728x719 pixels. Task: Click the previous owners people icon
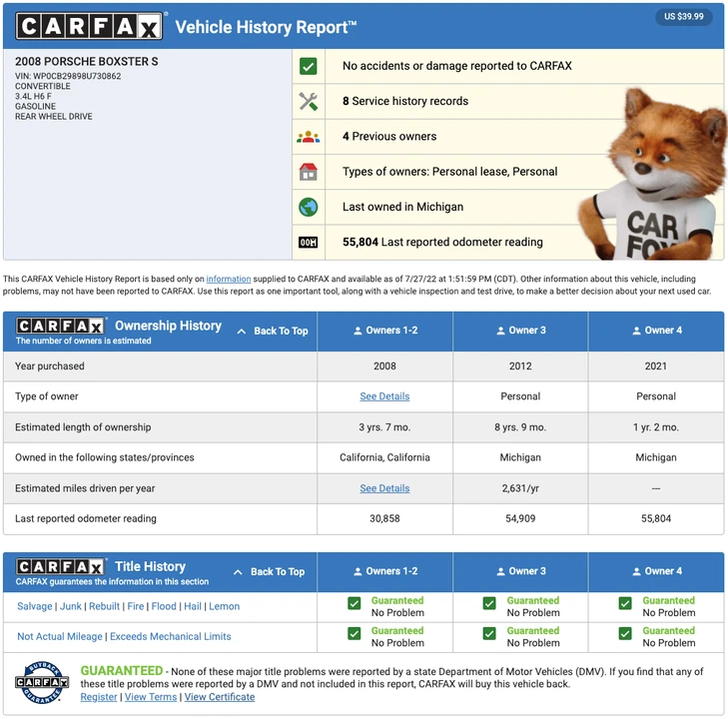pos(309,137)
